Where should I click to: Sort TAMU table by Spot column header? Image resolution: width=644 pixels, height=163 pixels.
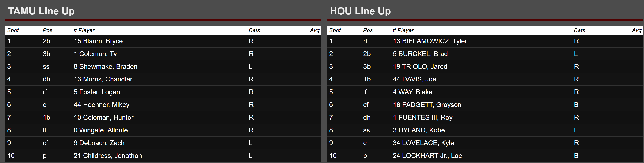[x=13, y=30]
